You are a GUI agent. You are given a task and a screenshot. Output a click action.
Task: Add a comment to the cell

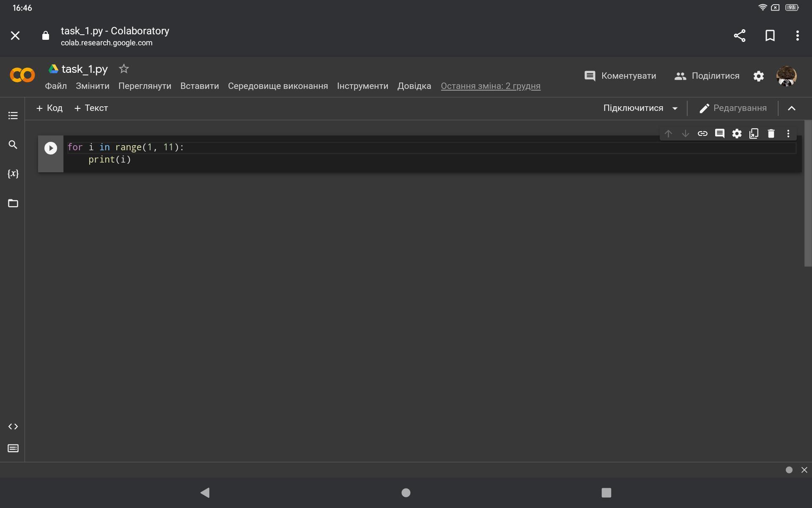coord(719,134)
